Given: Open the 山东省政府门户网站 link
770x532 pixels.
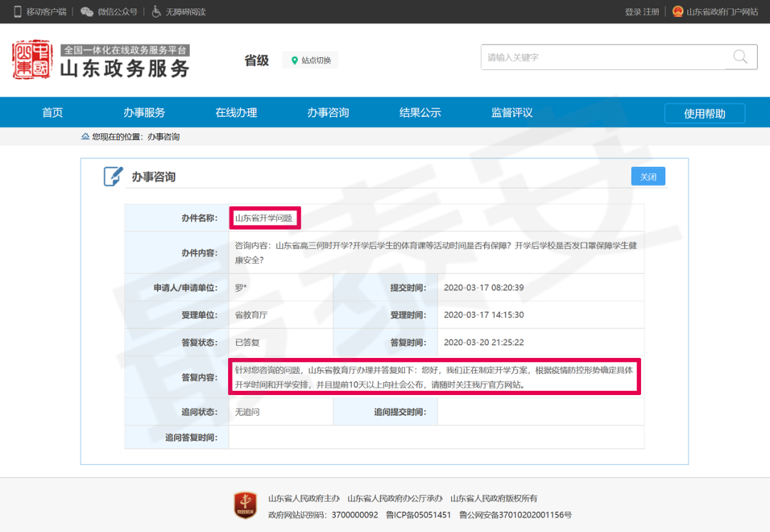Looking at the screenshot, I should pos(722,12).
